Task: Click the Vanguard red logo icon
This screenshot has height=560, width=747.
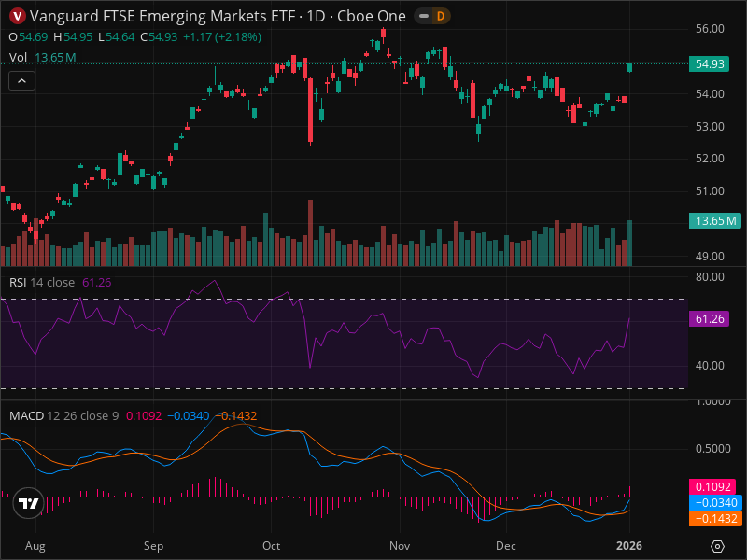Action: (x=18, y=16)
